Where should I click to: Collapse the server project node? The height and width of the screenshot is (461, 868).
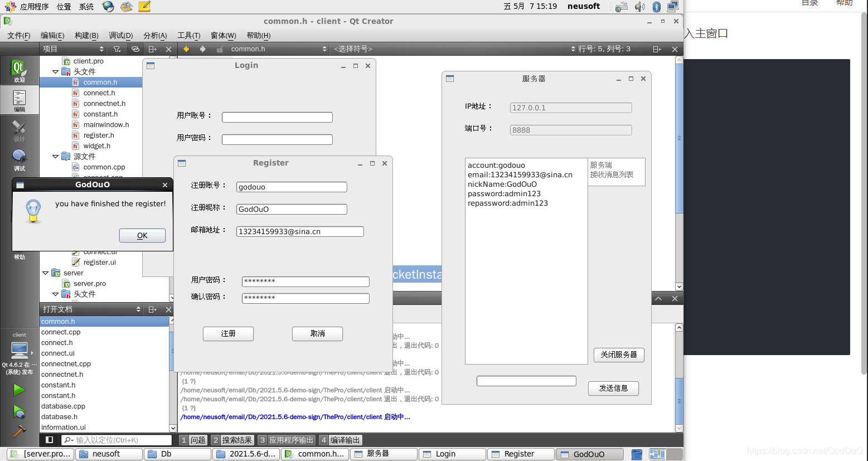coord(45,273)
